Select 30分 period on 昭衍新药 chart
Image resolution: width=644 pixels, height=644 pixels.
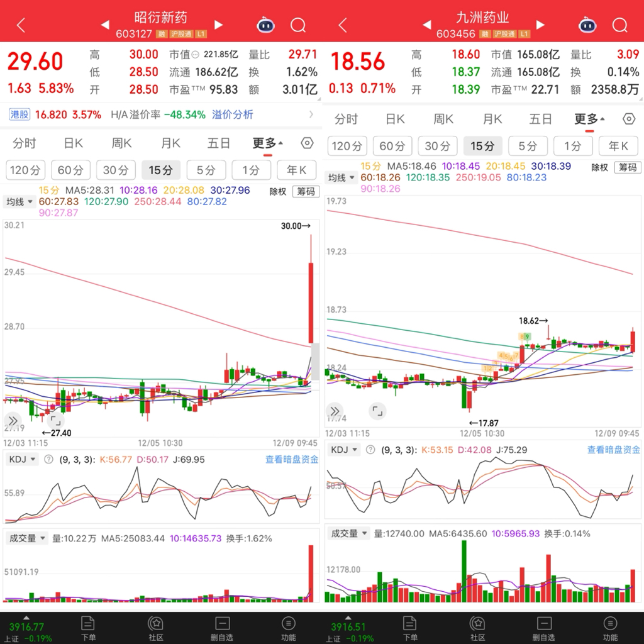(x=116, y=170)
